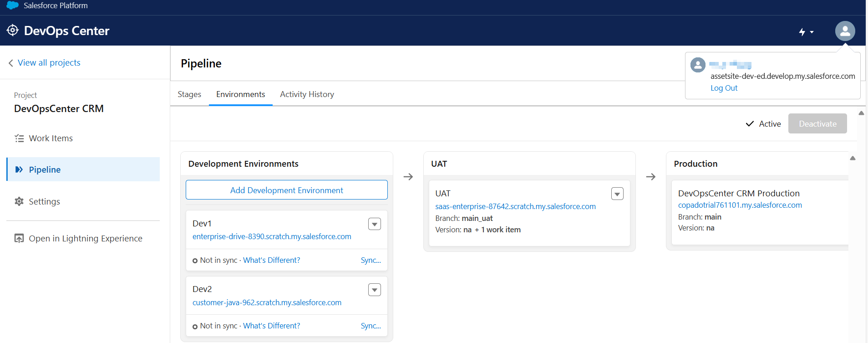Click the Pipeline page heading
Screen dimensions: 868x343
point(201,63)
